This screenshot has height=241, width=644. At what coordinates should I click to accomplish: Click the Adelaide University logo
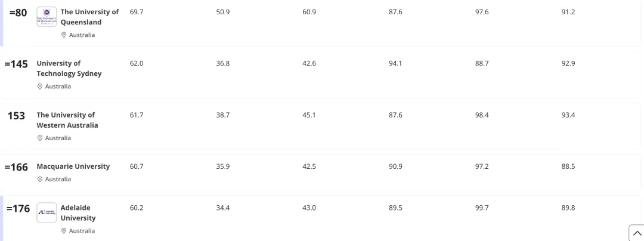(x=47, y=213)
